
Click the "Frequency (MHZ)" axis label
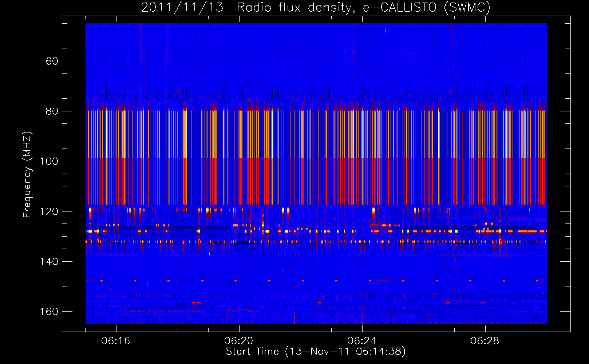[27, 174]
